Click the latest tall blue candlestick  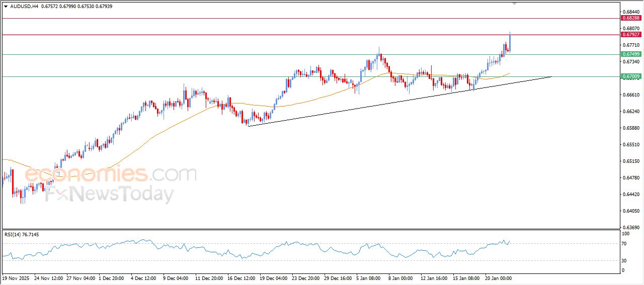click(x=510, y=41)
